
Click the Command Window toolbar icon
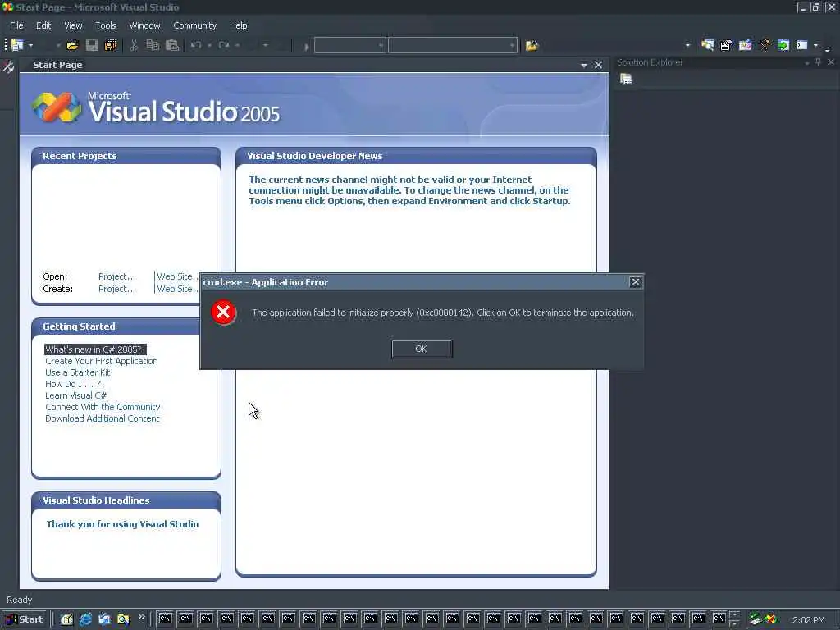(802, 46)
